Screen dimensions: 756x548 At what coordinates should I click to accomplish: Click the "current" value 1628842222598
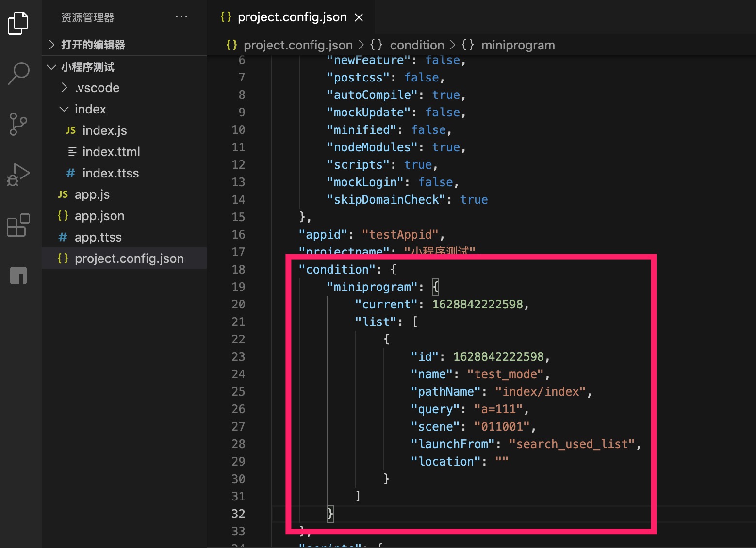(x=477, y=305)
